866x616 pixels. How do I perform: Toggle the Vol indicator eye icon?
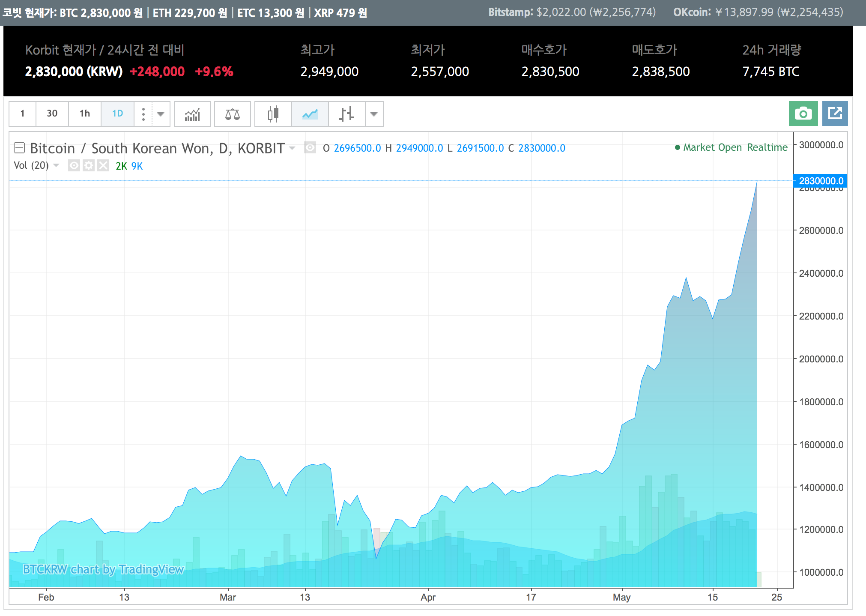point(74,165)
